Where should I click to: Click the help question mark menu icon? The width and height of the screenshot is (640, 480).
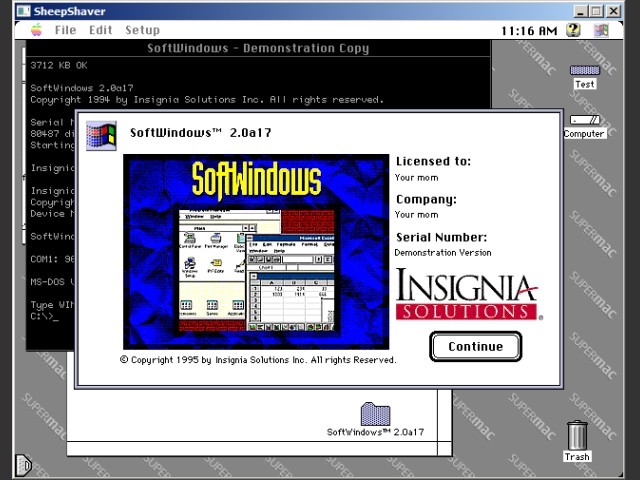573,30
